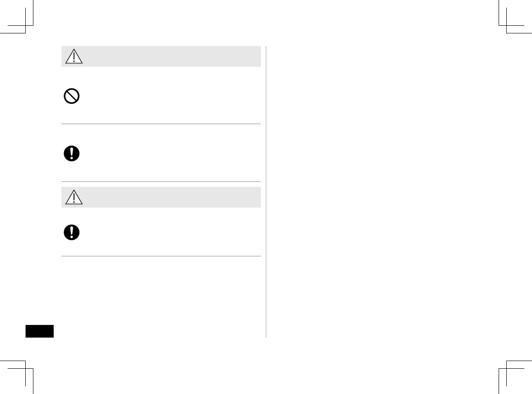
Task: Click the black page tab at the left edge
Action: click(39, 331)
